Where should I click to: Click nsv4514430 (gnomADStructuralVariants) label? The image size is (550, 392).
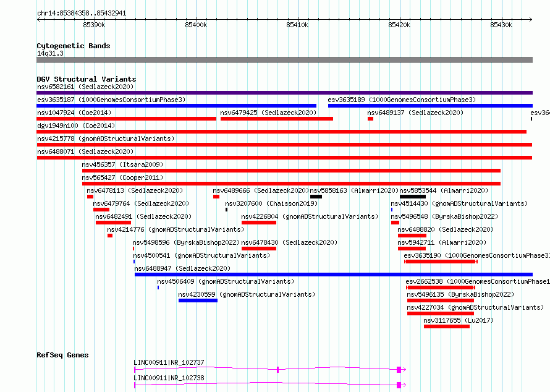point(459,203)
